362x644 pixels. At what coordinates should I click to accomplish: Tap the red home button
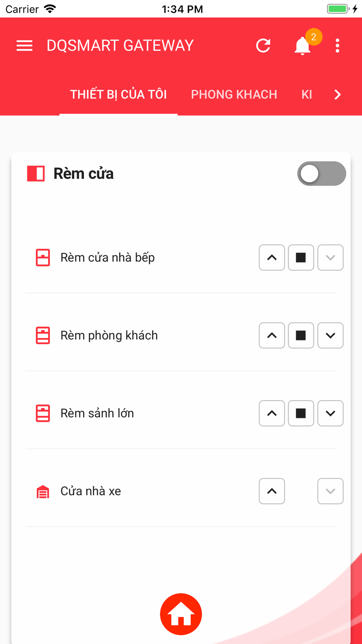coord(181,614)
